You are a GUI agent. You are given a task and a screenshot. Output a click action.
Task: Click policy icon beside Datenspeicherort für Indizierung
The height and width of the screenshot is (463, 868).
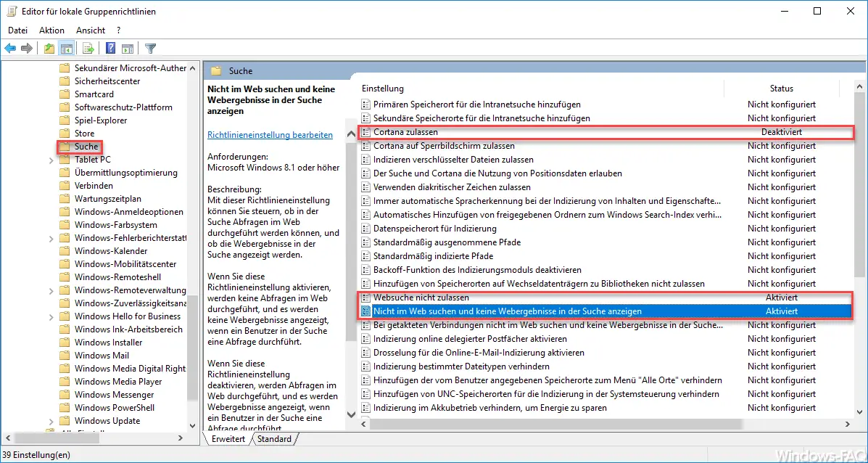point(365,229)
